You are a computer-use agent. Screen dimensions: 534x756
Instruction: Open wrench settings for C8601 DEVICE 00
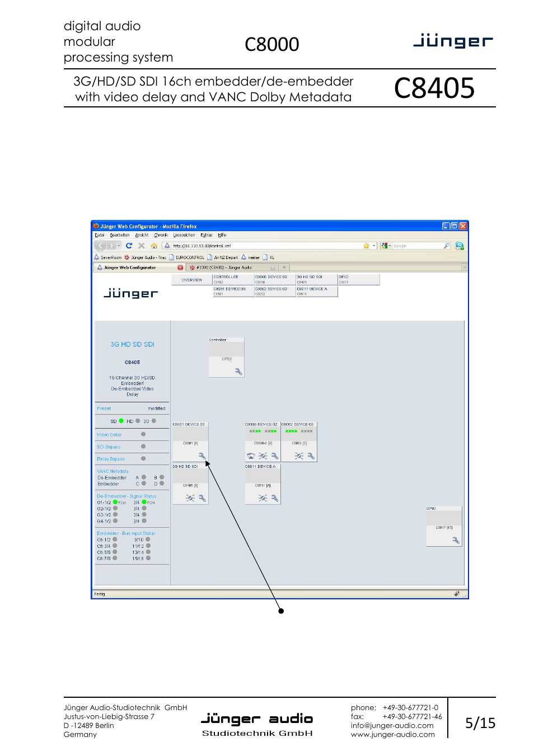point(202,456)
